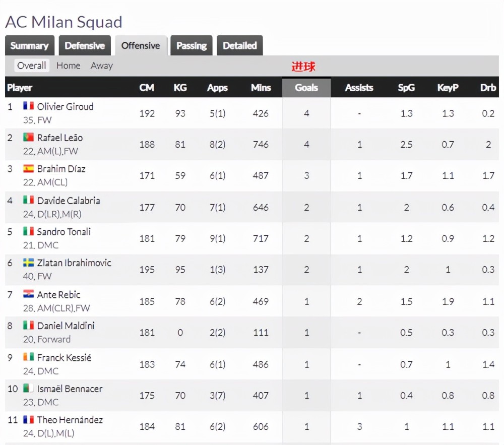504x445 pixels.
Task: Switch to the Summary tab
Action: tap(30, 46)
